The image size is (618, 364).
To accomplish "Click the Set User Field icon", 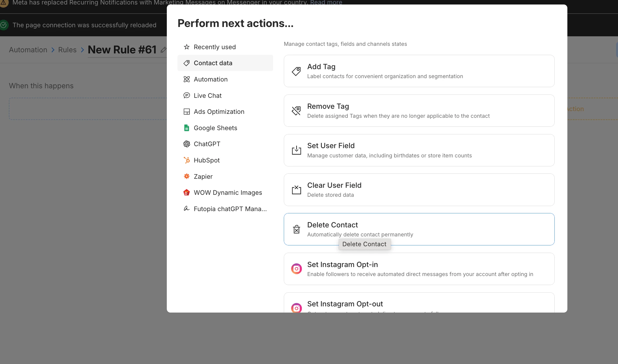I will 296,150.
